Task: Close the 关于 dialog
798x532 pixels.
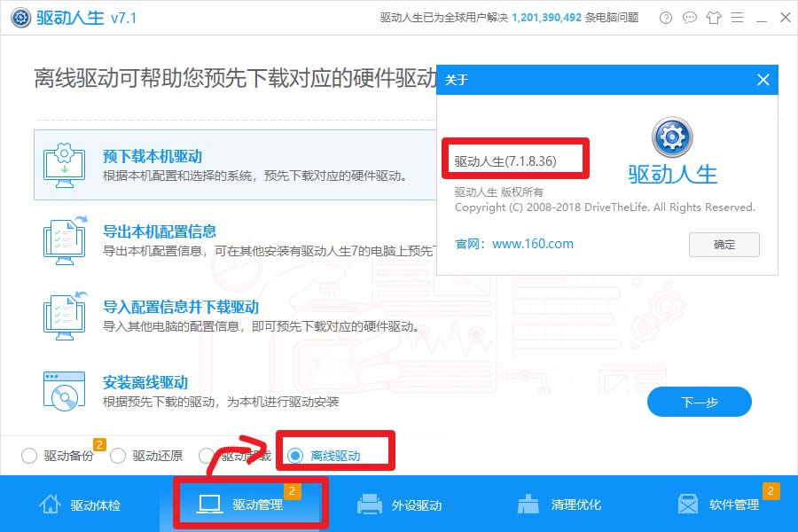Action: (x=763, y=80)
